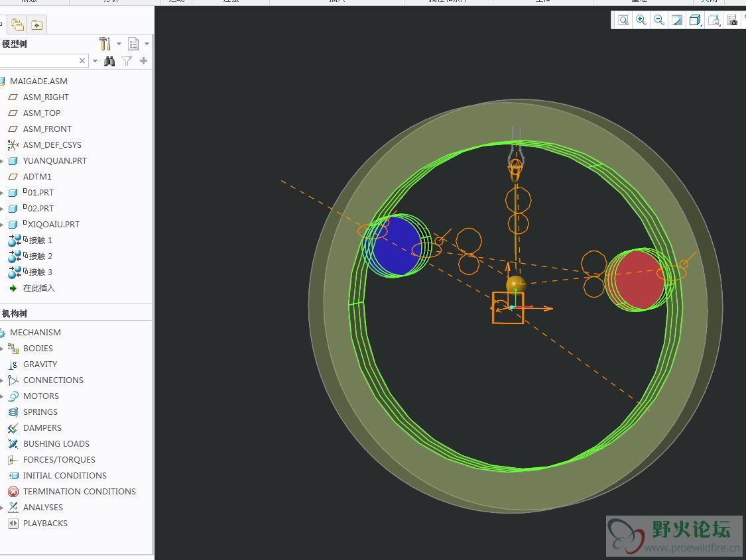The height and width of the screenshot is (560, 746).
Task: Select the 01.PRT component
Action: click(x=40, y=193)
